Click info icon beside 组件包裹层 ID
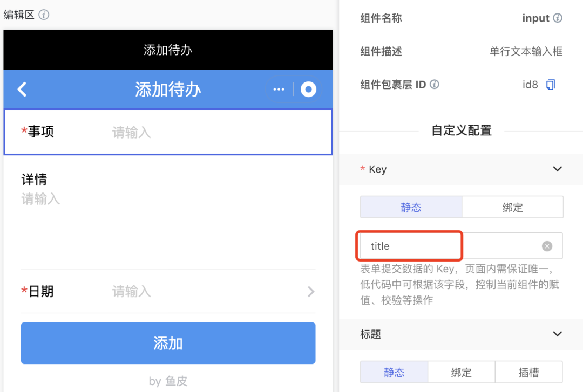The width and height of the screenshot is (583, 392). (x=434, y=85)
